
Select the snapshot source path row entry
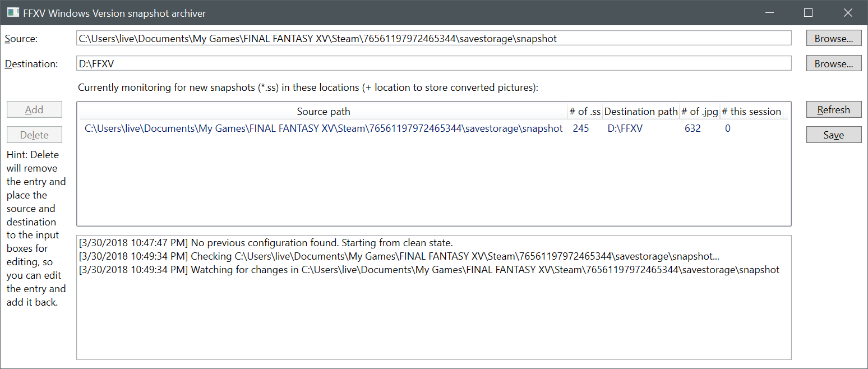coord(324,128)
